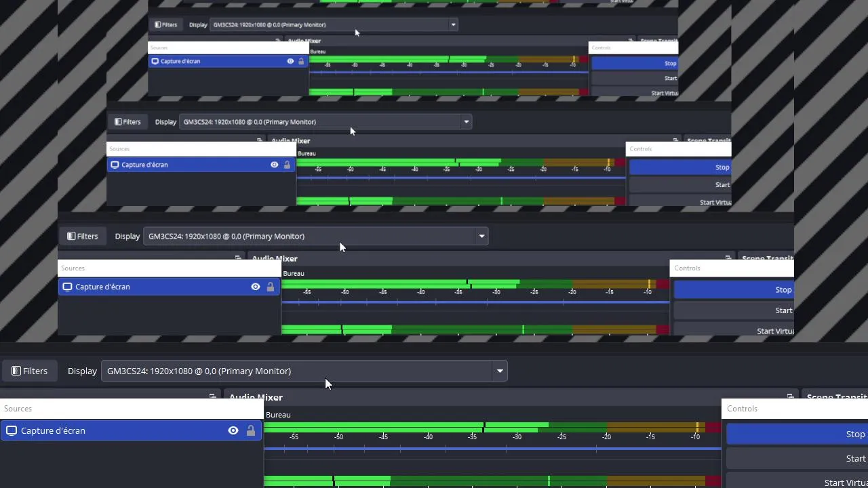Click Stop in the topmost mirrored Controls
The image size is (868, 488).
tap(635, 63)
